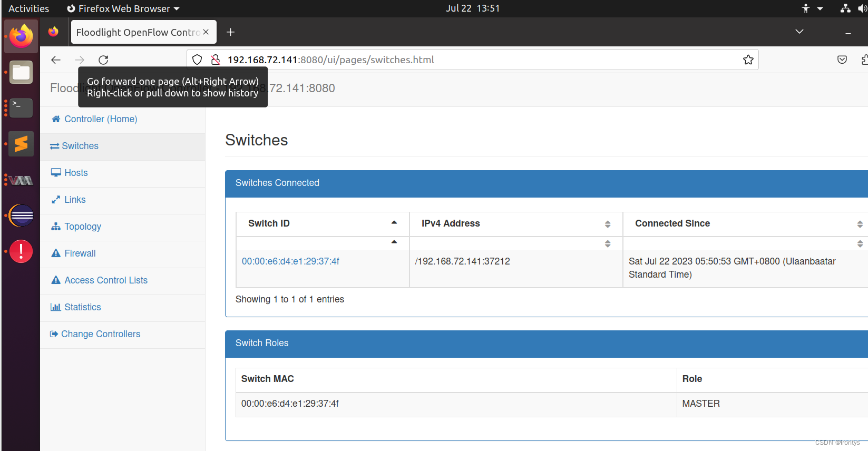This screenshot has height=451, width=868.
Task: Open the Firefox Web Browser app menu
Action: click(123, 8)
